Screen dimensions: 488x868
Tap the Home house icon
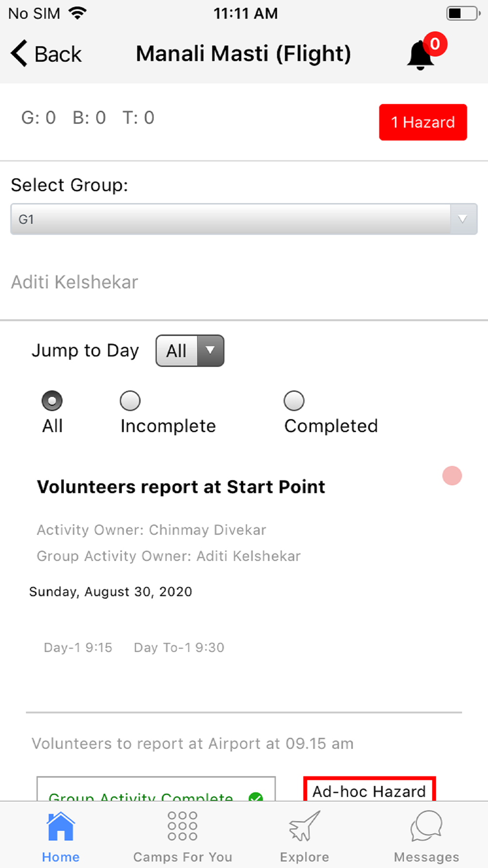[61, 826]
